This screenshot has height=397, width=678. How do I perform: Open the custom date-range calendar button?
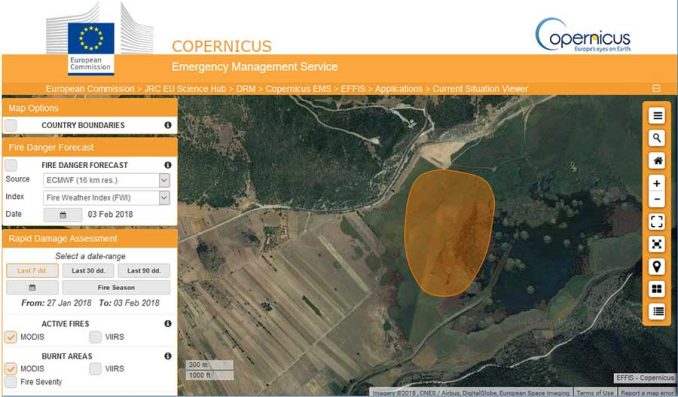[32, 287]
